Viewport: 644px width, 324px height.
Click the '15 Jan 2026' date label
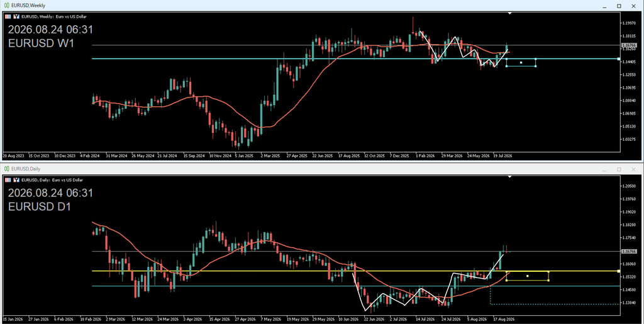13,319
